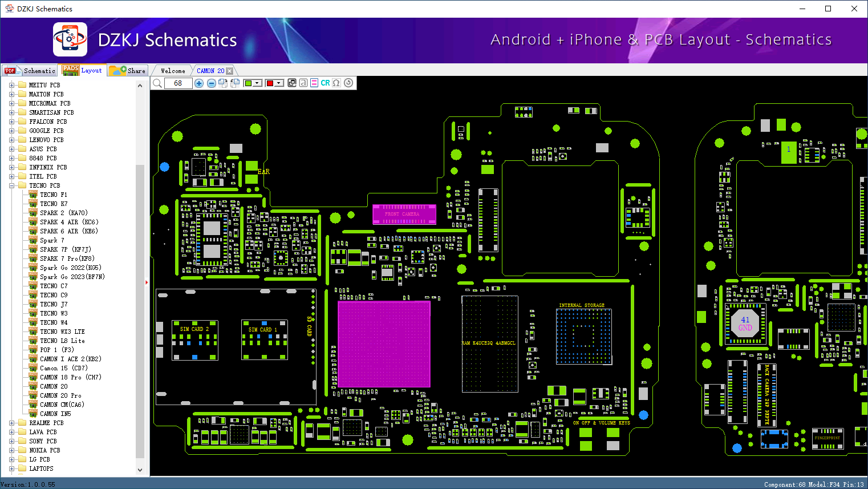The width and height of the screenshot is (868, 489).
Task: Open TECNO WX3 LTE layout
Action: (62, 332)
